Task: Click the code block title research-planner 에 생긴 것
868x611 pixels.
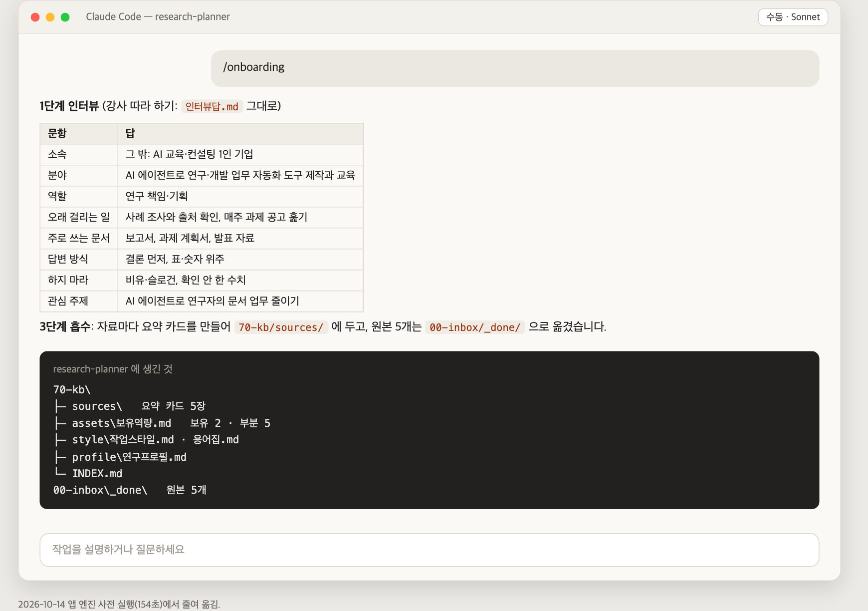Action: 113,369
